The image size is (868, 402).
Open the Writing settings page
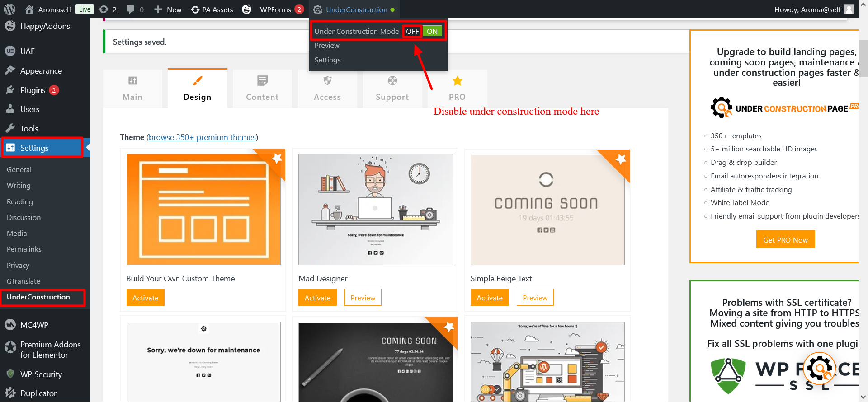[19, 186]
